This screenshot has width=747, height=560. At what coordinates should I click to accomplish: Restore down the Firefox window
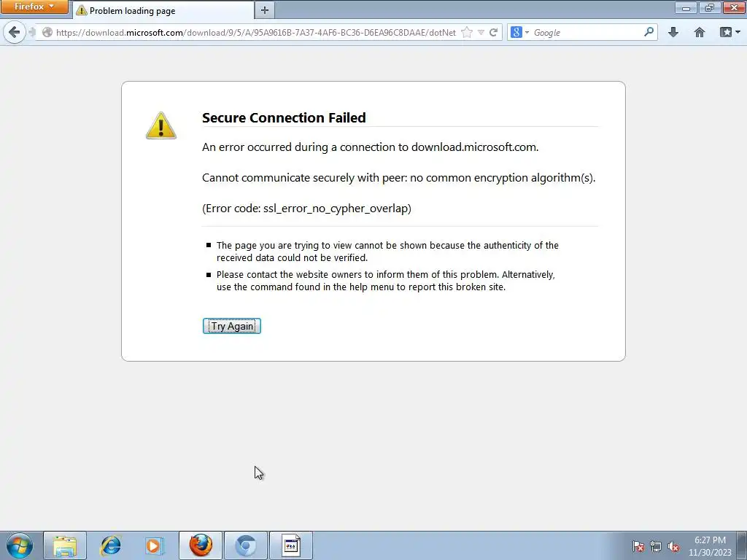pos(710,7)
